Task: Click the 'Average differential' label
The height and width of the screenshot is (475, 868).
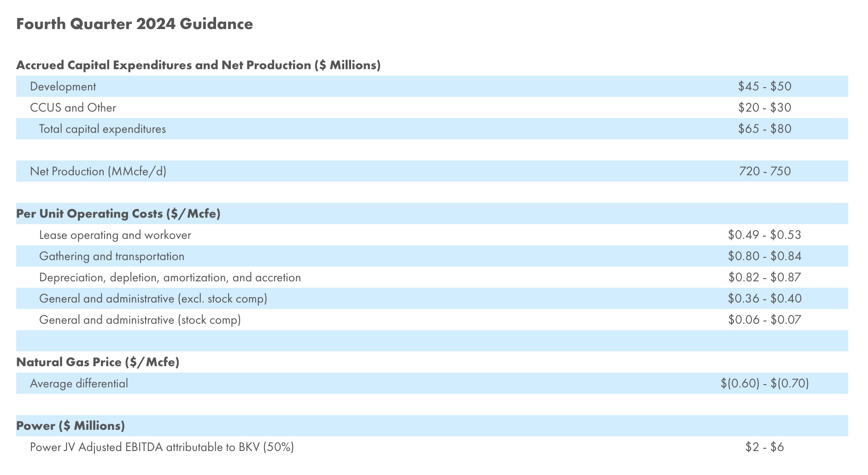Action: click(79, 384)
